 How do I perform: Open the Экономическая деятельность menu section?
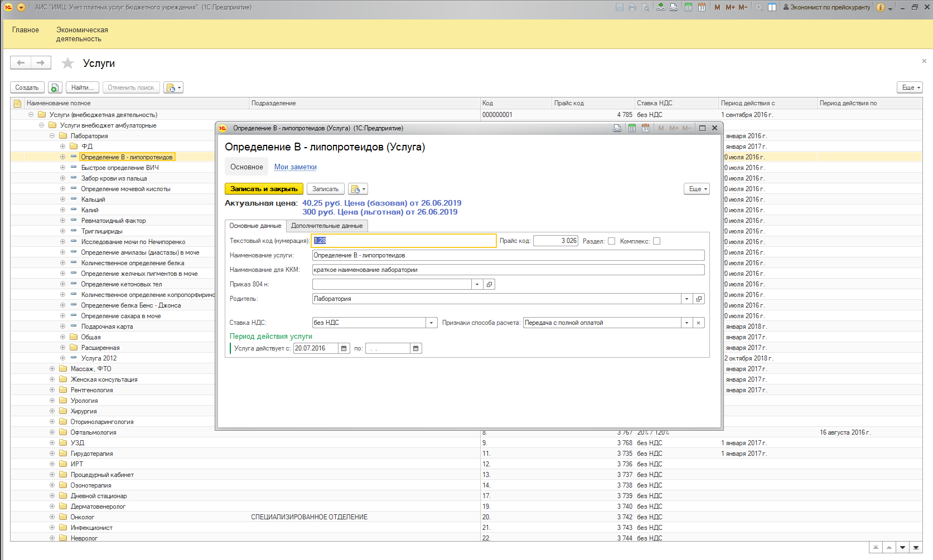click(82, 34)
